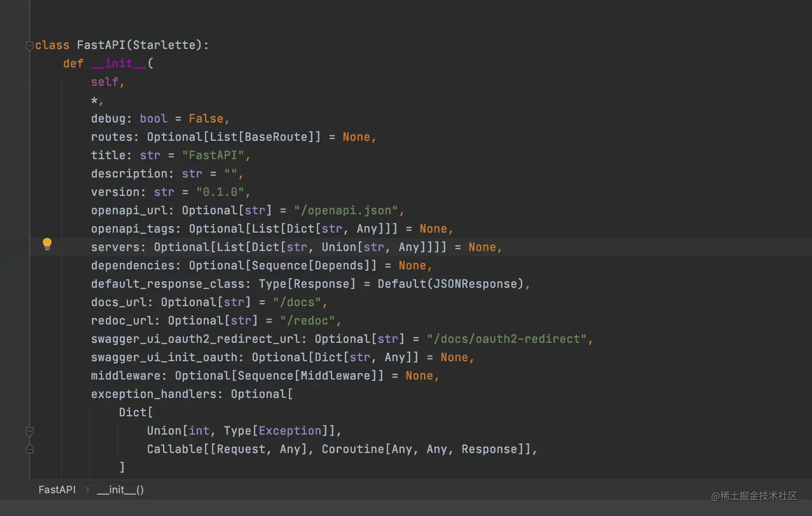The height and width of the screenshot is (516, 812).
Task: Select FastAPI in the breadcrumb bar
Action: 57,490
